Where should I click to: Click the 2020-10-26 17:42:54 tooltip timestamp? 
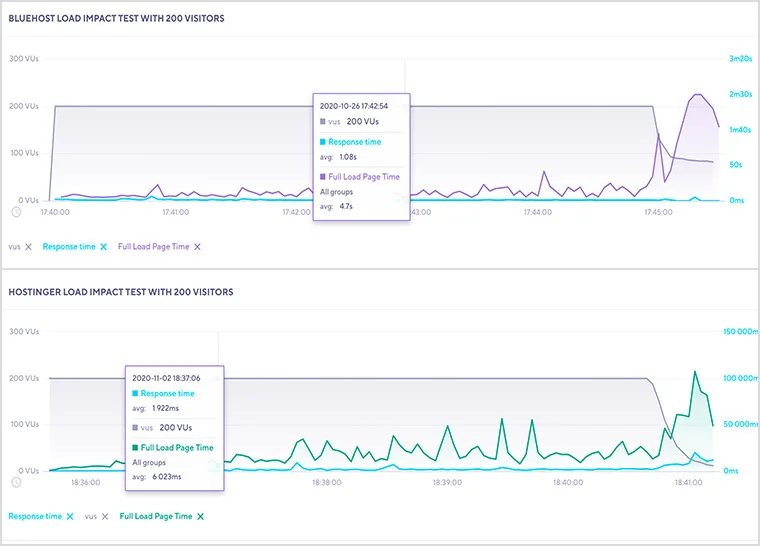(354, 106)
